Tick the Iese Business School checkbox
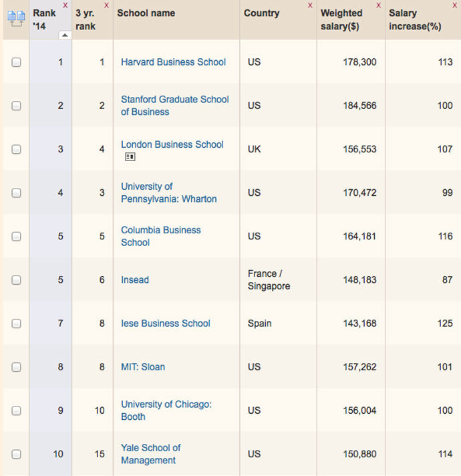Image resolution: width=461 pixels, height=476 pixels. (x=16, y=324)
